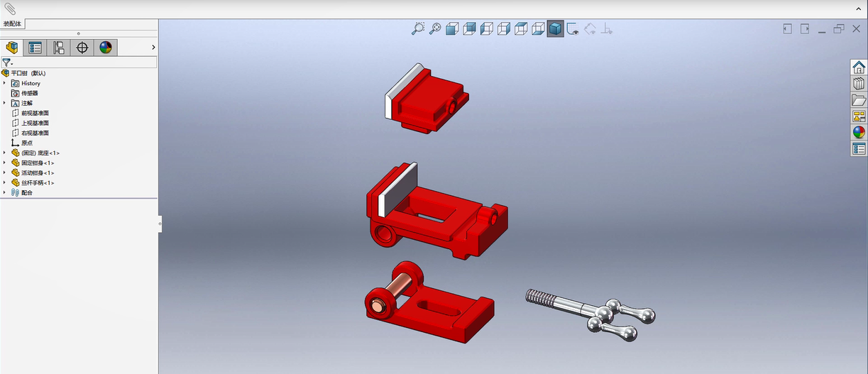
Task: Toggle the curve with eye visibility icon
Action: tap(573, 29)
